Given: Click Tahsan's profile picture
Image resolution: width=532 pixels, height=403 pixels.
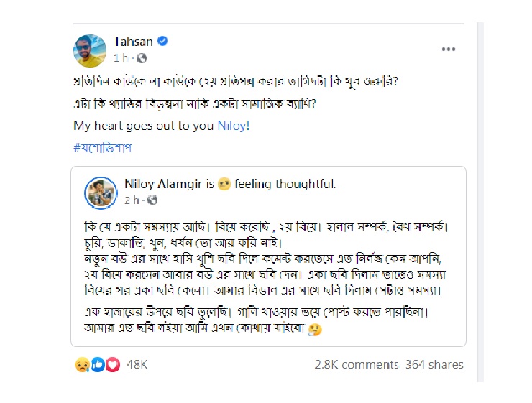Looking at the screenshot, I should tap(91, 48).
